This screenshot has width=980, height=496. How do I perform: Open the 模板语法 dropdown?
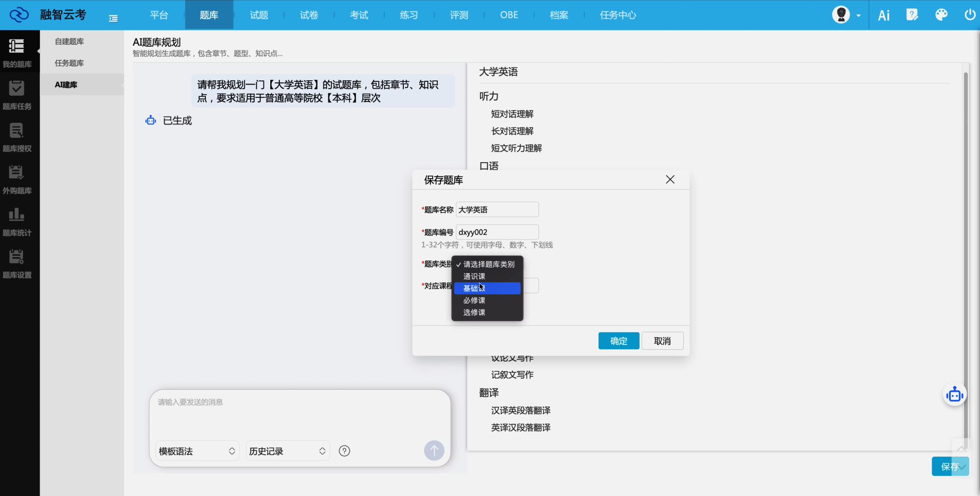[196, 450]
